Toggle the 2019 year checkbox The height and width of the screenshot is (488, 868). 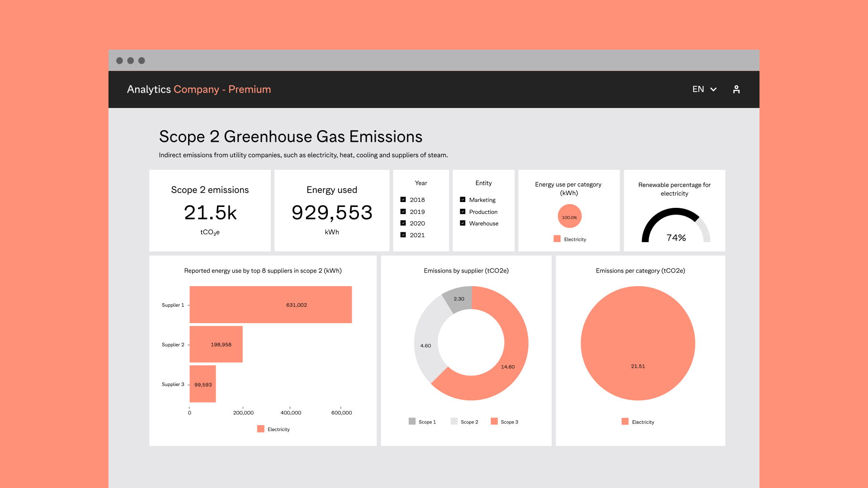tap(403, 211)
